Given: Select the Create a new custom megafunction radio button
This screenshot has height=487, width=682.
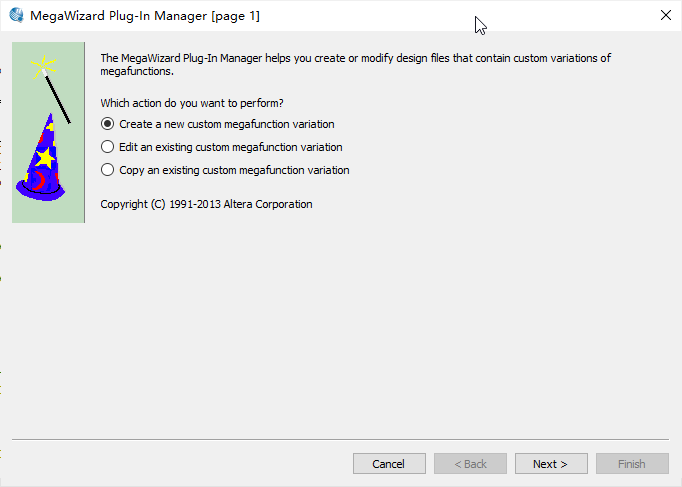Looking at the screenshot, I should pos(108,124).
